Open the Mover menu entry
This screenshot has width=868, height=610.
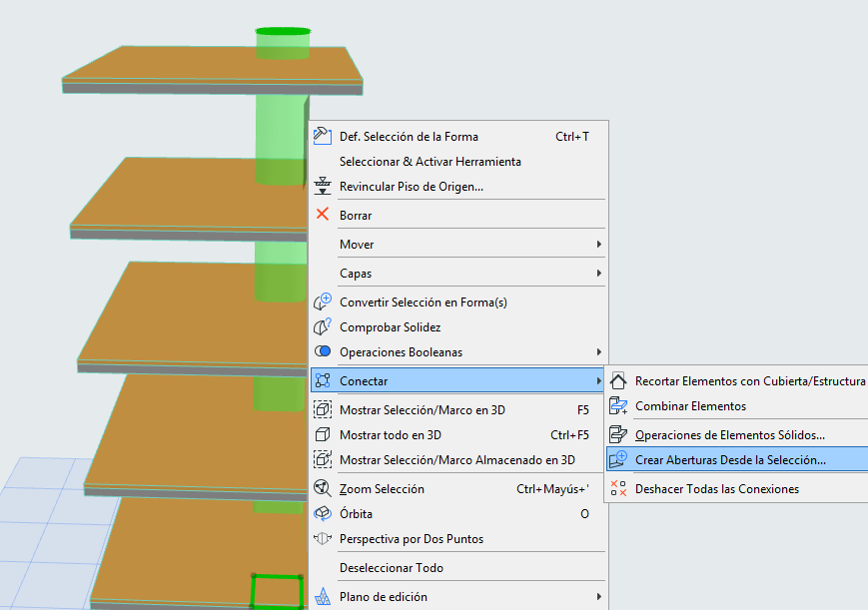[x=458, y=245]
